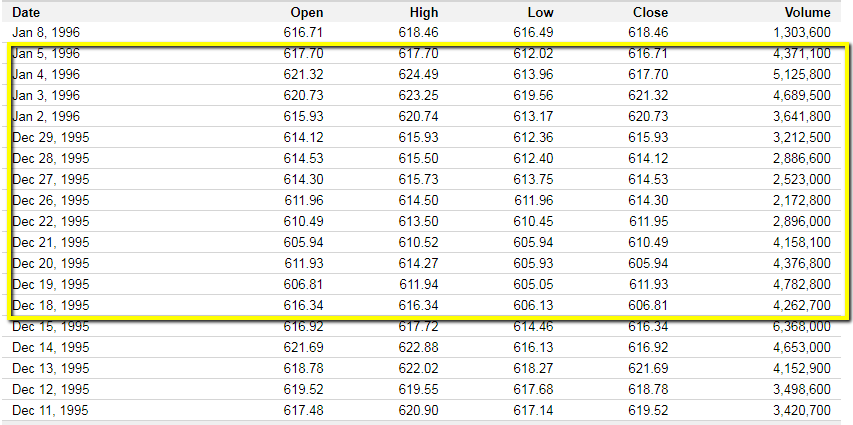Click the Dec 29, 1995 open 614.12

(303, 138)
